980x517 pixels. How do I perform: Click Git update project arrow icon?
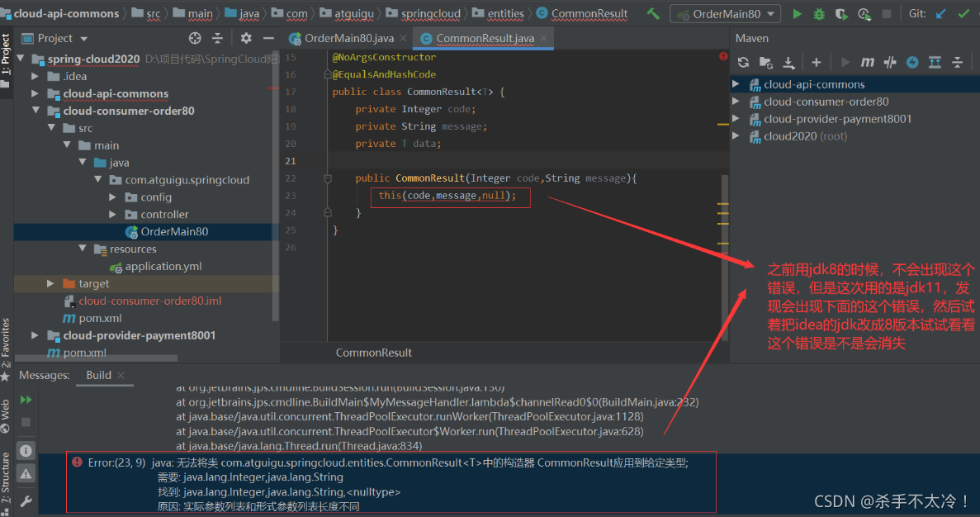coord(940,13)
